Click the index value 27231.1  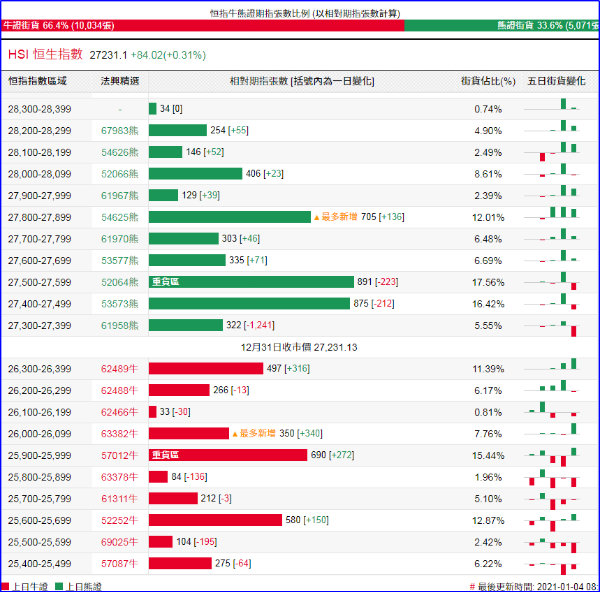click(108, 55)
